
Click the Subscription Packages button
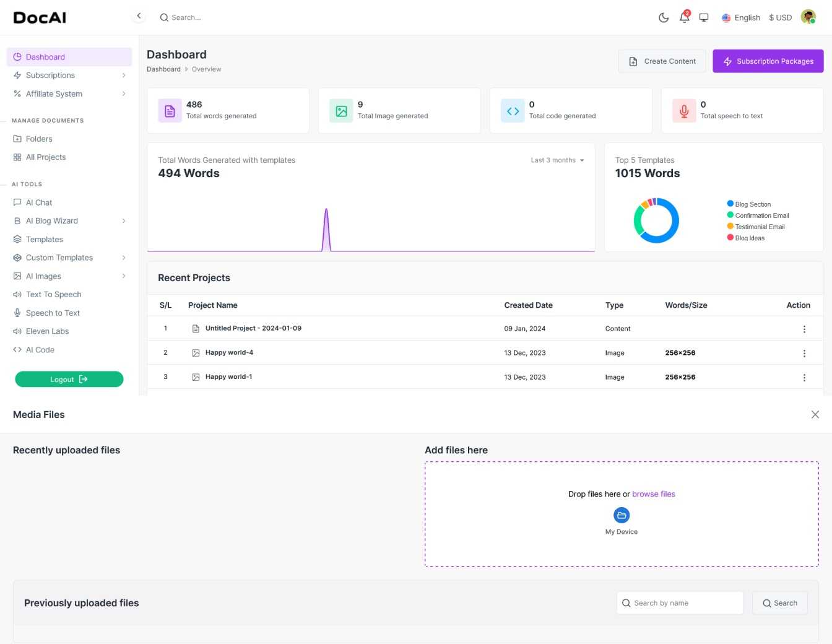point(768,61)
